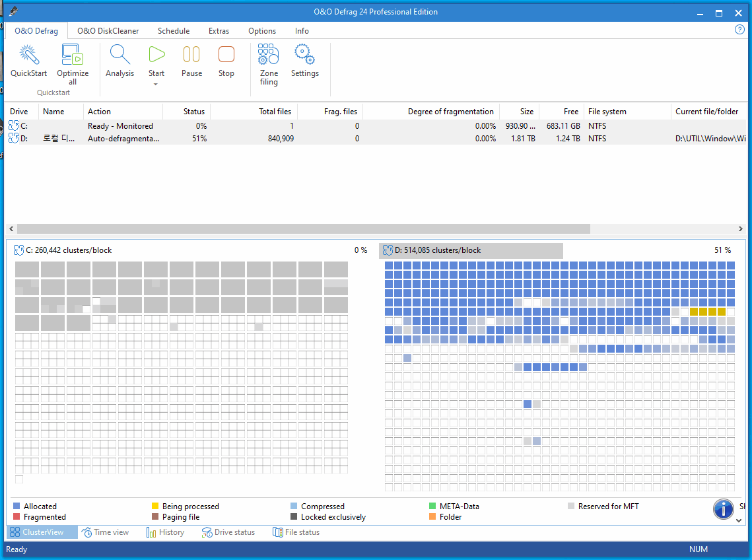Screen dimensions: 752x560
Task: Open the Schedule ribbon tab
Action: [174, 31]
